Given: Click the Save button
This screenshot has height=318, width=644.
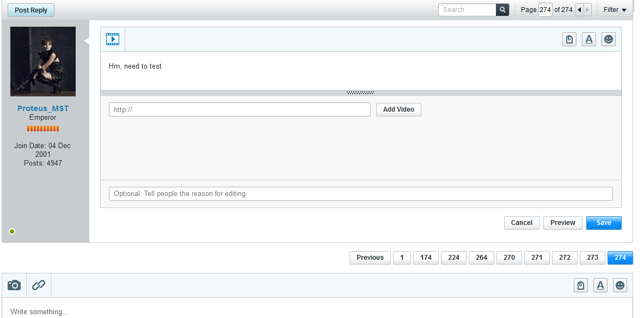Looking at the screenshot, I should [603, 223].
